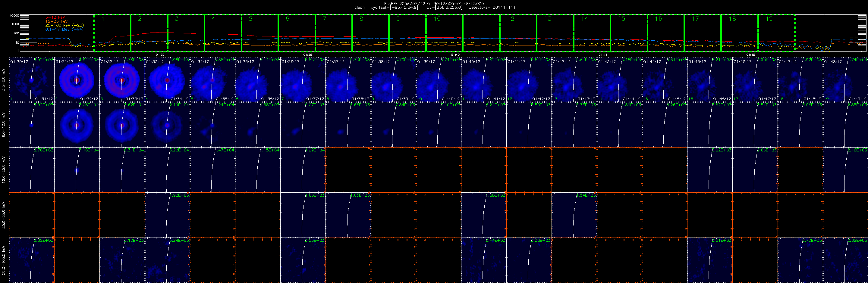Open the 6.0-12.0 keV image peaking 3.62E+04

[x=122, y=125]
